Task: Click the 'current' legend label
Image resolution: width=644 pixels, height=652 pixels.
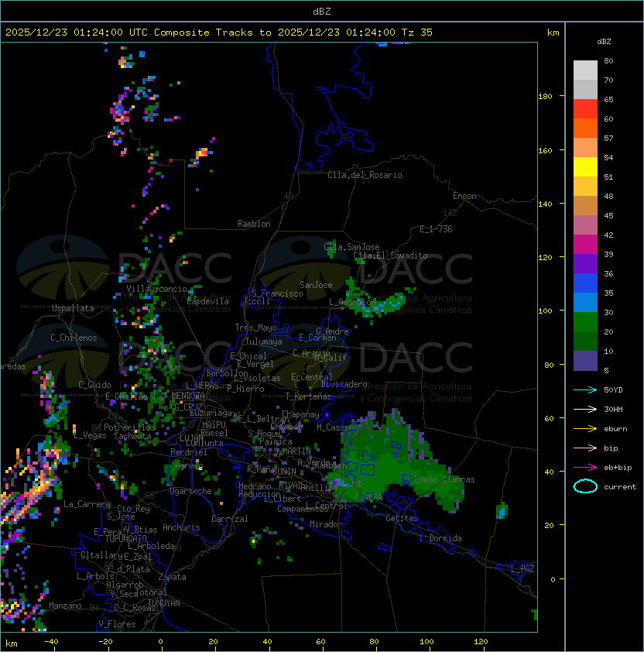Action: (620, 487)
